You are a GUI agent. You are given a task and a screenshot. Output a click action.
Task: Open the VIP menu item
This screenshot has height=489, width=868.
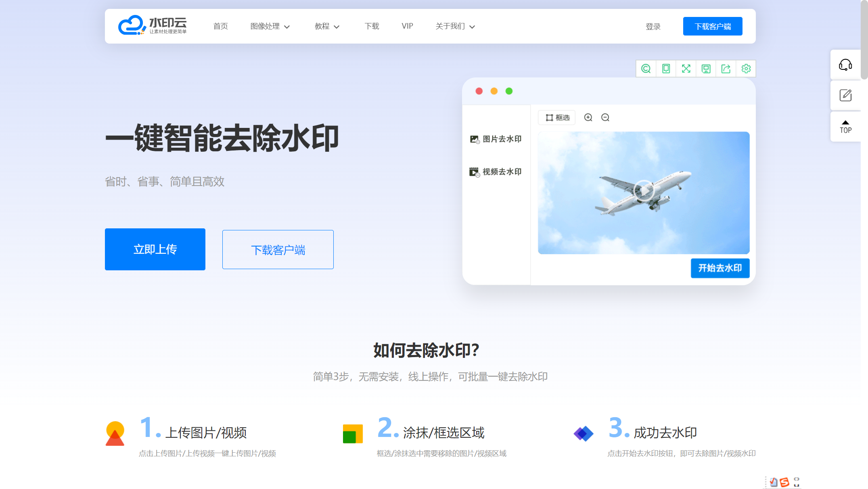tap(407, 26)
